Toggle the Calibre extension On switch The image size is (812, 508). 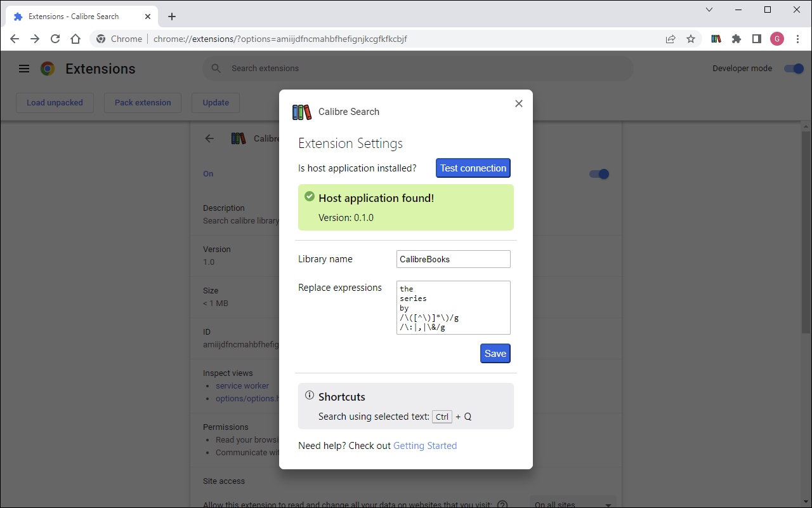(x=599, y=174)
